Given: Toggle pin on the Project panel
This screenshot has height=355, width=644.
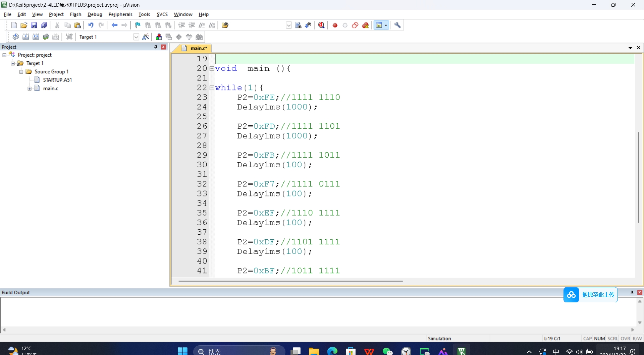Looking at the screenshot, I should [x=156, y=47].
